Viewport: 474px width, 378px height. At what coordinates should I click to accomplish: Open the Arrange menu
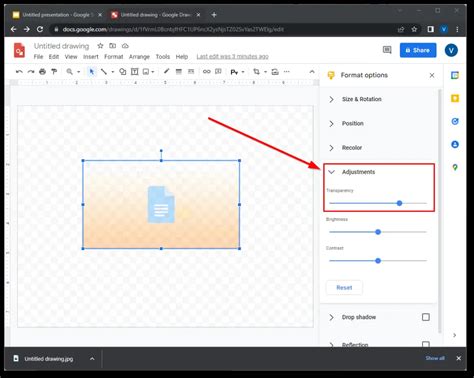139,57
